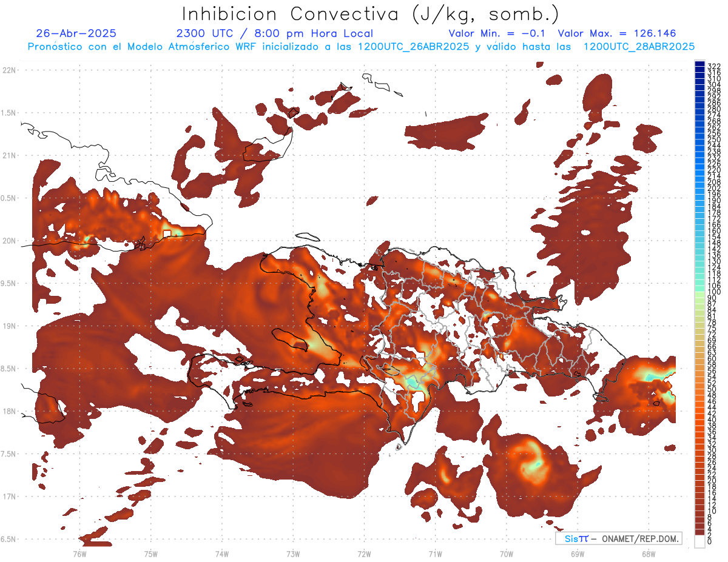Click the dark blue 322 swatch in color bar
Image resolution: width=728 pixels, height=562 pixels.
click(700, 64)
